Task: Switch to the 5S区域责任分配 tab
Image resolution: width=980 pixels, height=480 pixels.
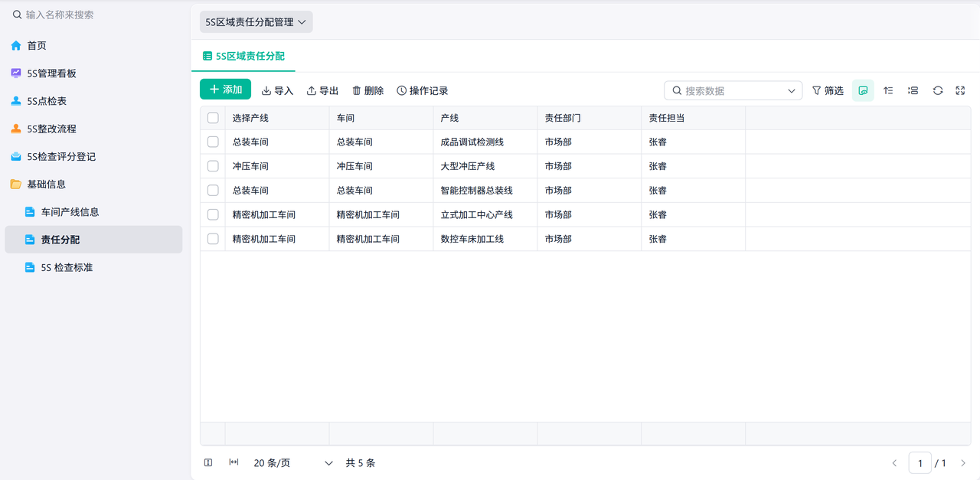Action: pyautogui.click(x=243, y=56)
